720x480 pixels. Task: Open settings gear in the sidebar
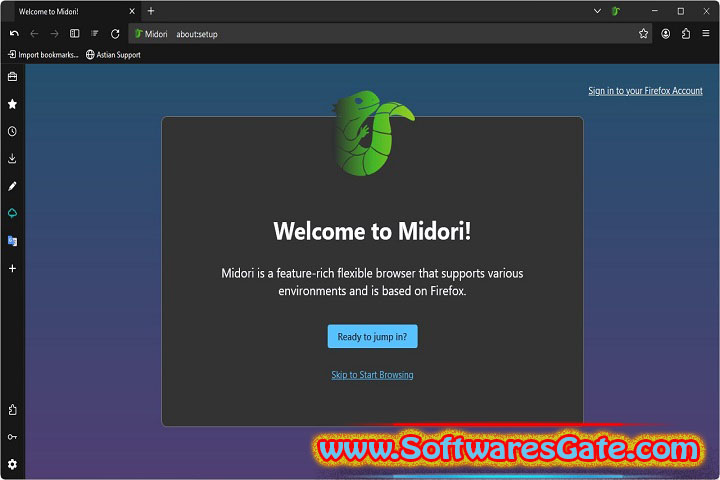[12, 464]
